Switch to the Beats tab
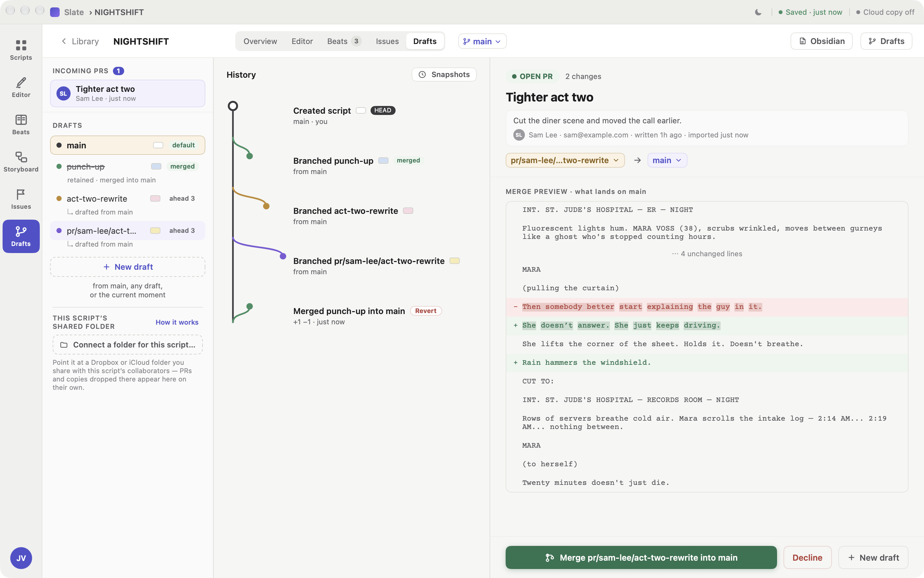Viewport: 924px width, 578px height. (344, 41)
